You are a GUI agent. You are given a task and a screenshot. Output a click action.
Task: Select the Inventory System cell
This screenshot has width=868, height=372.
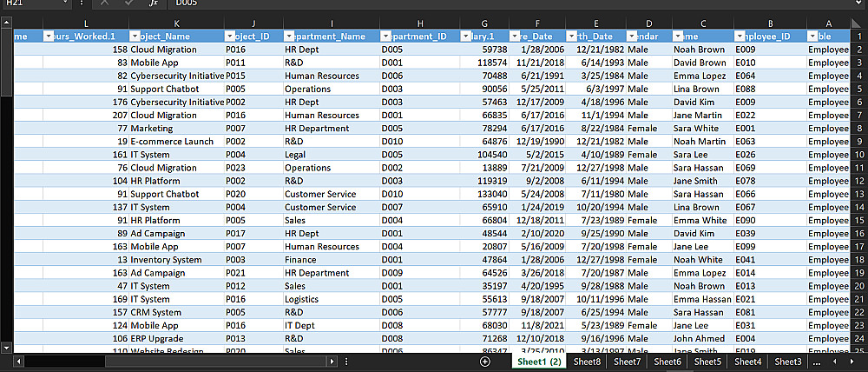[x=176, y=260]
